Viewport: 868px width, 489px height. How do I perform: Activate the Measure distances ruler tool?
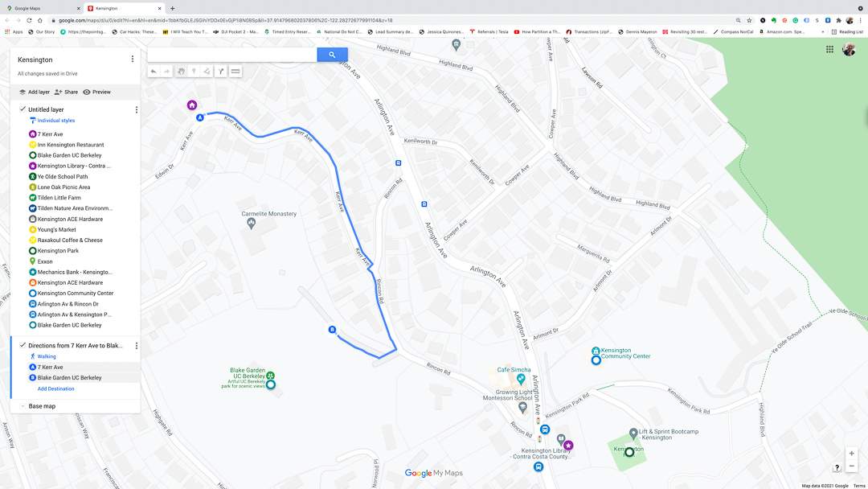(235, 72)
